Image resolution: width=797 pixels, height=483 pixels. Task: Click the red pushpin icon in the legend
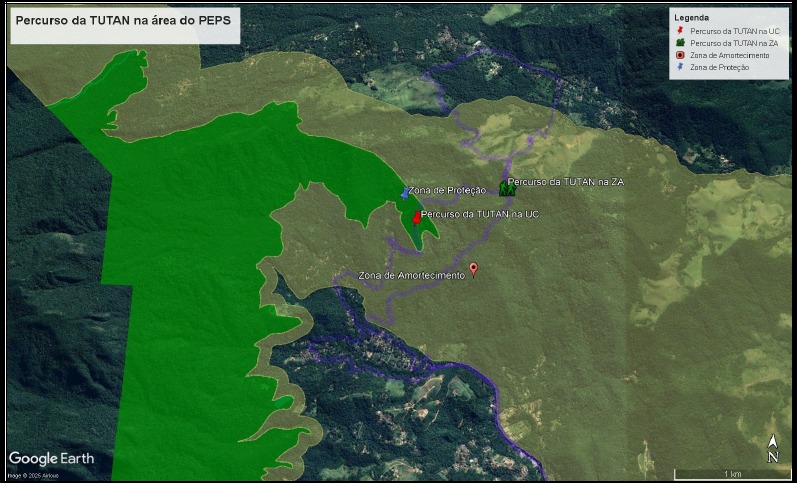pyautogui.click(x=680, y=31)
